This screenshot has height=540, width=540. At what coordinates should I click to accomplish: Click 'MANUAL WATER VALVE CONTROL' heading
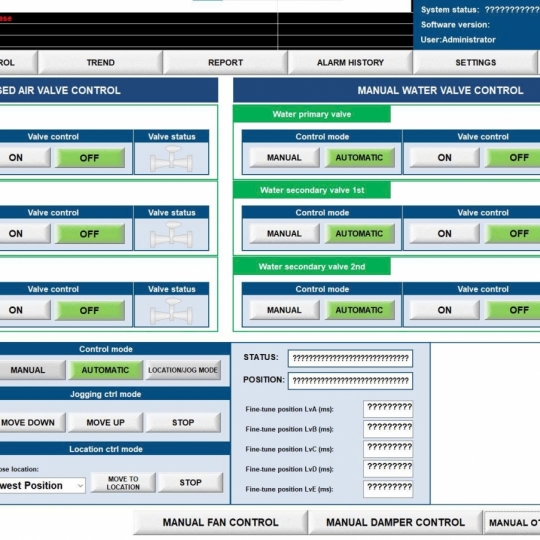tap(440, 91)
